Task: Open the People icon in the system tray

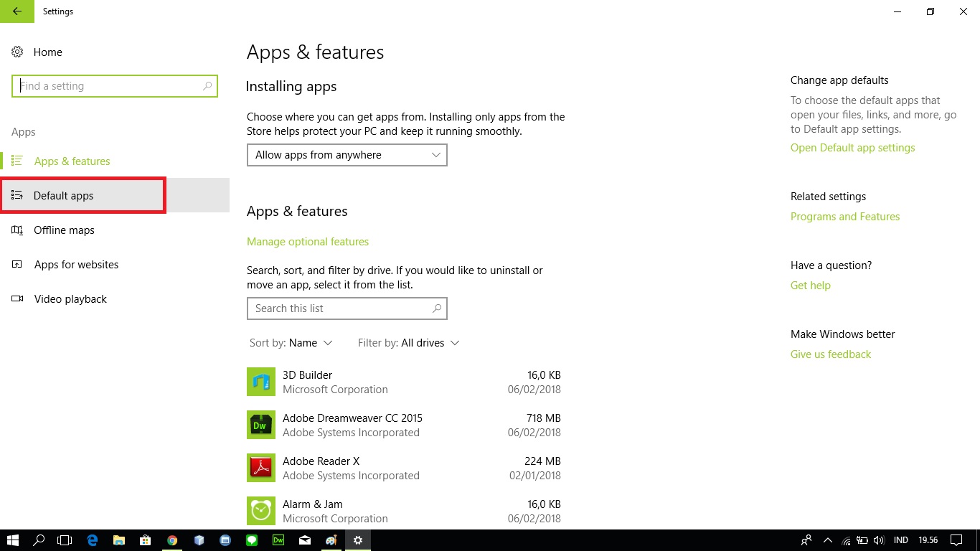Action: pos(807,540)
